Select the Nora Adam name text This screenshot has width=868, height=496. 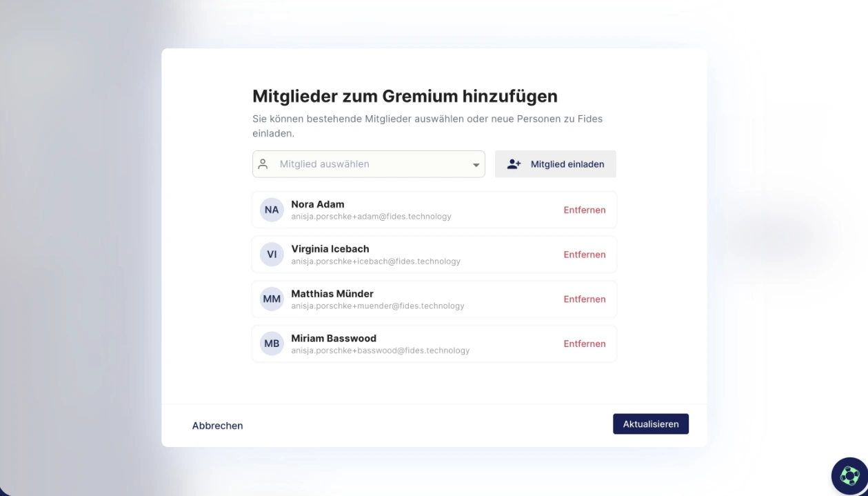coord(317,204)
